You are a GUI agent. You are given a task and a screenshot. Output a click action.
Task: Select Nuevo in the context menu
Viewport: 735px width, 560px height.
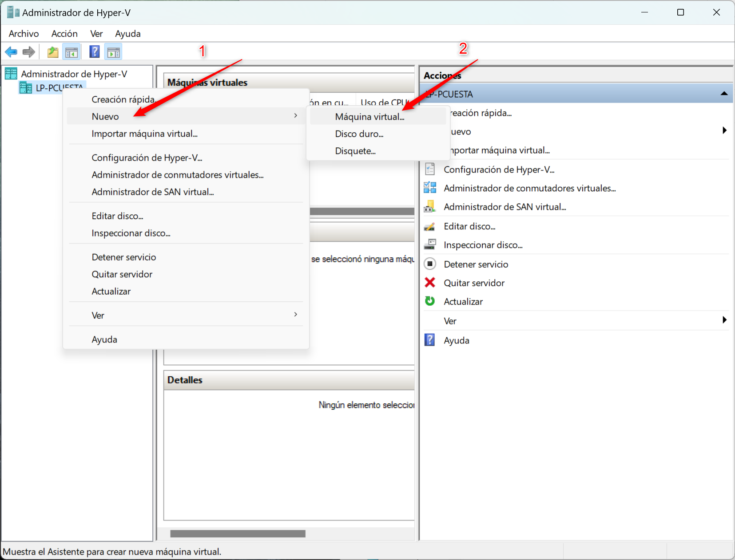pos(187,116)
